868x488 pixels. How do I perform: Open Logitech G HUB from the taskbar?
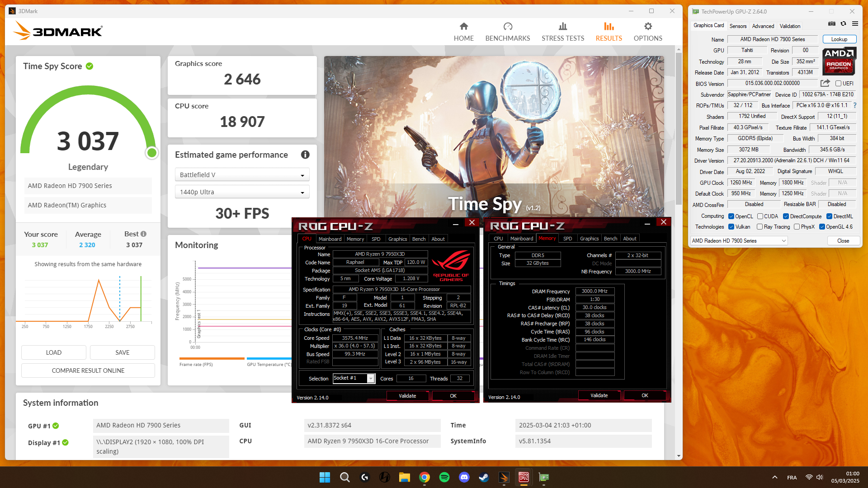pos(365,477)
